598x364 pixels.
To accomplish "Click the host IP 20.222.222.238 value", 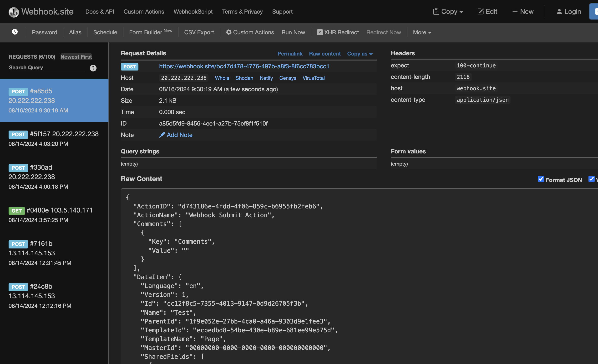I will point(184,78).
